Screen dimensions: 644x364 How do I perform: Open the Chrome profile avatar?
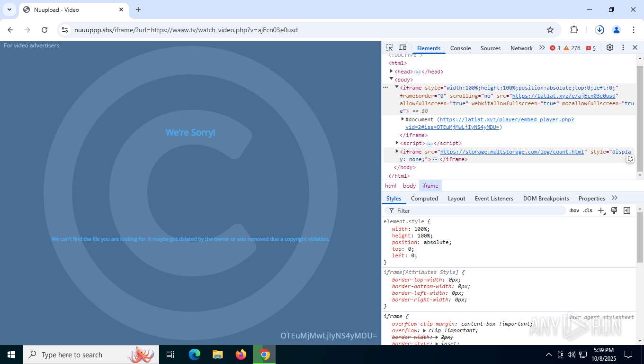(x=617, y=30)
